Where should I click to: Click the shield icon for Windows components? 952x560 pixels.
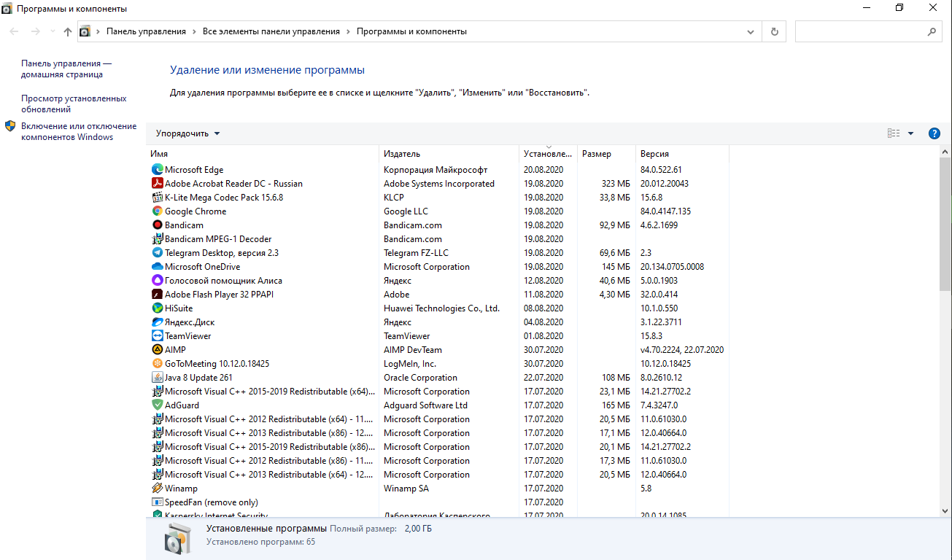(x=10, y=126)
